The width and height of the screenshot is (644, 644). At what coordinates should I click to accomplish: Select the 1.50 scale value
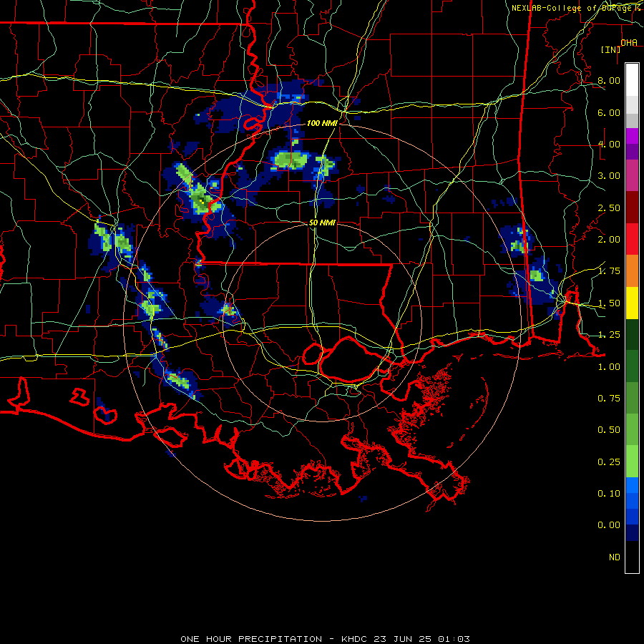(x=609, y=303)
